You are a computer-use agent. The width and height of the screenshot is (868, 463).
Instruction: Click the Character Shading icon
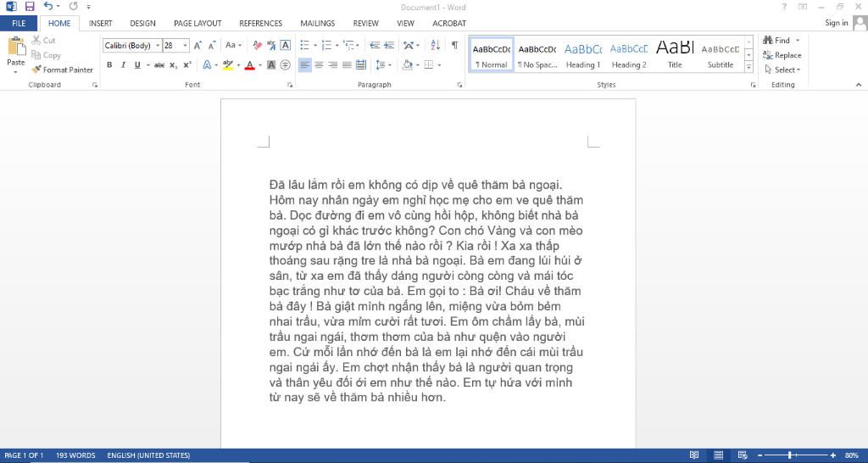(x=271, y=64)
